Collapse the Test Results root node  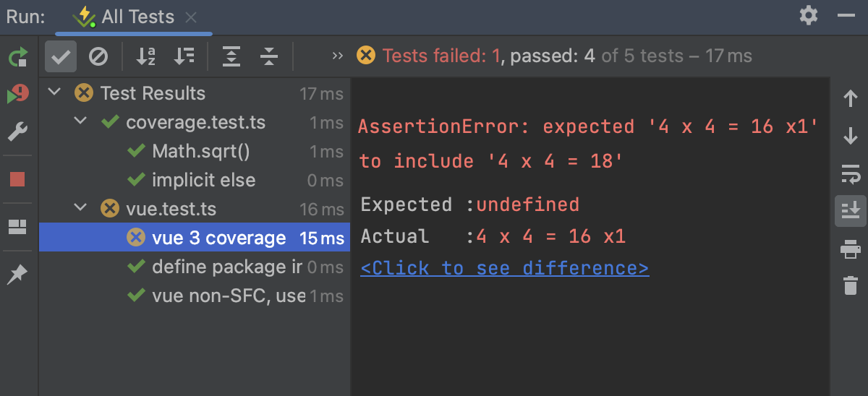click(55, 93)
